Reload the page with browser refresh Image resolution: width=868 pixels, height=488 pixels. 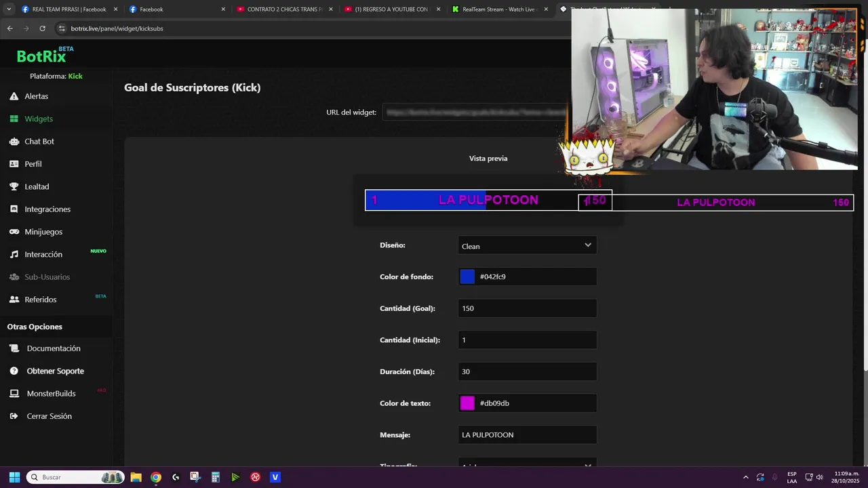click(42, 28)
